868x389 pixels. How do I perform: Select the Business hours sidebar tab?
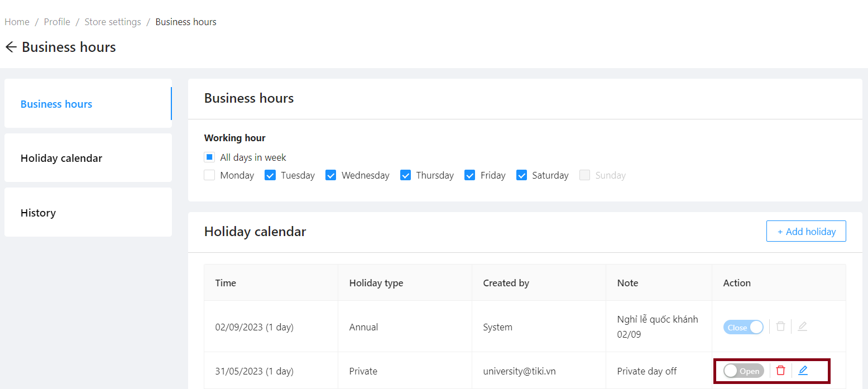click(x=56, y=104)
